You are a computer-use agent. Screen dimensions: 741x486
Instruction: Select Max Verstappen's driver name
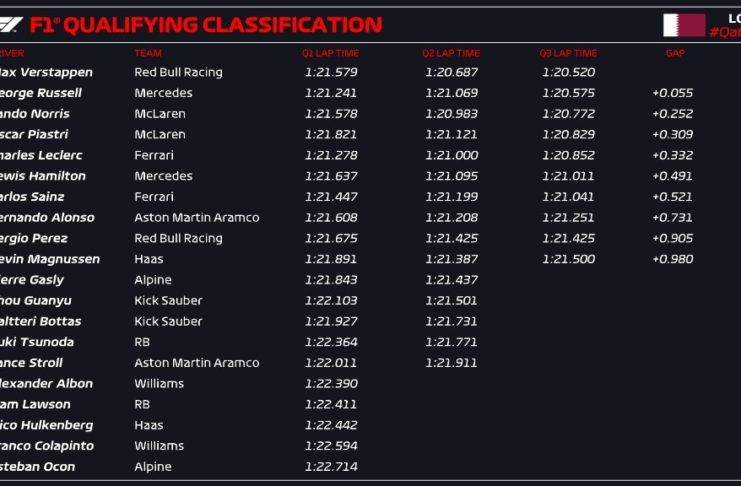point(46,73)
